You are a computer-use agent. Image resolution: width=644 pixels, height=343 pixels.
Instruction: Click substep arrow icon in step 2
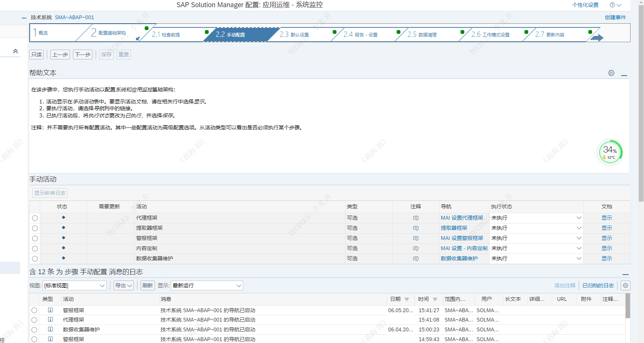point(138,38)
